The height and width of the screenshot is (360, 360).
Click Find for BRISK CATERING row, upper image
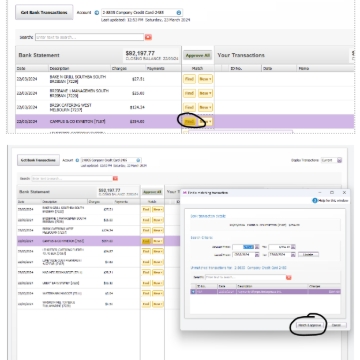pos(189,107)
